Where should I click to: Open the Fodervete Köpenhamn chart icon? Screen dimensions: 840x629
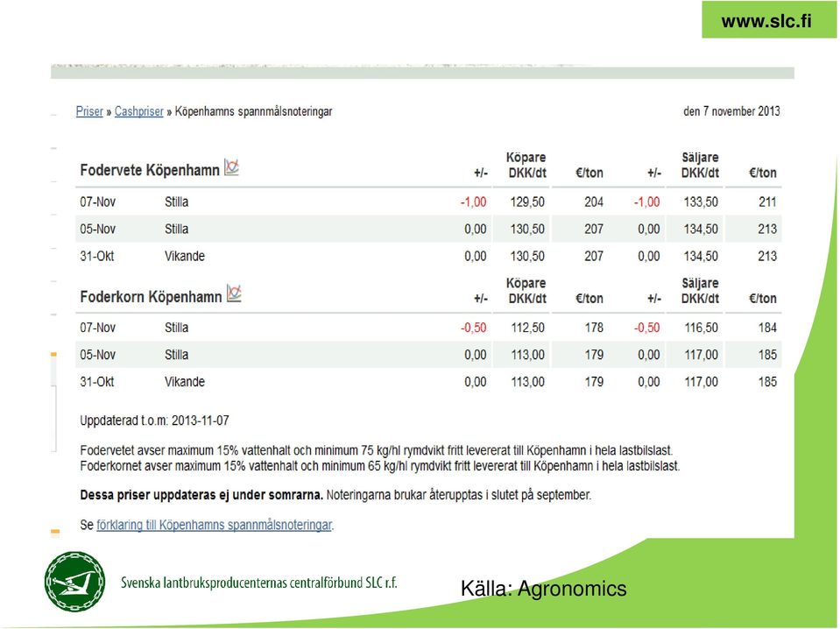pyautogui.click(x=231, y=167)
